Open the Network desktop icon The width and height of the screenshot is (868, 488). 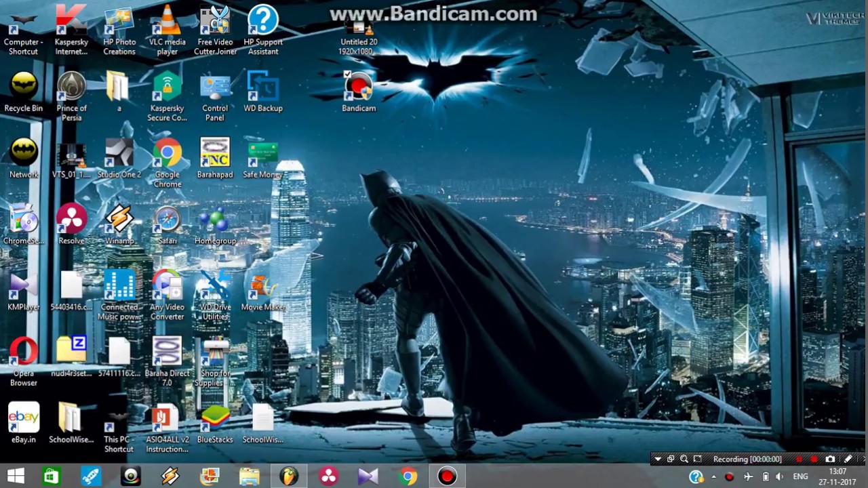coord(23,159)
